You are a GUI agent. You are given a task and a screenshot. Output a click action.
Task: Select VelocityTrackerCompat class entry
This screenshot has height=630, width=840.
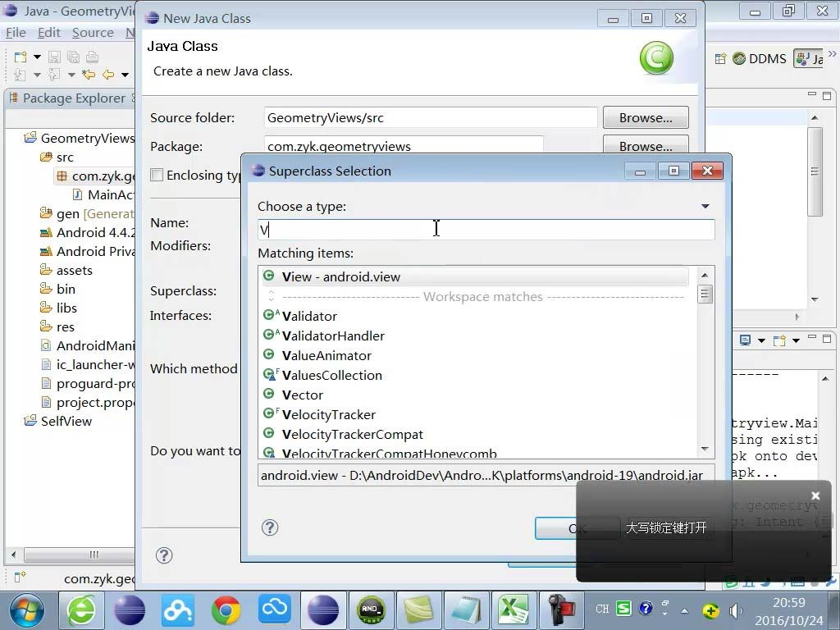pos(352,435)
